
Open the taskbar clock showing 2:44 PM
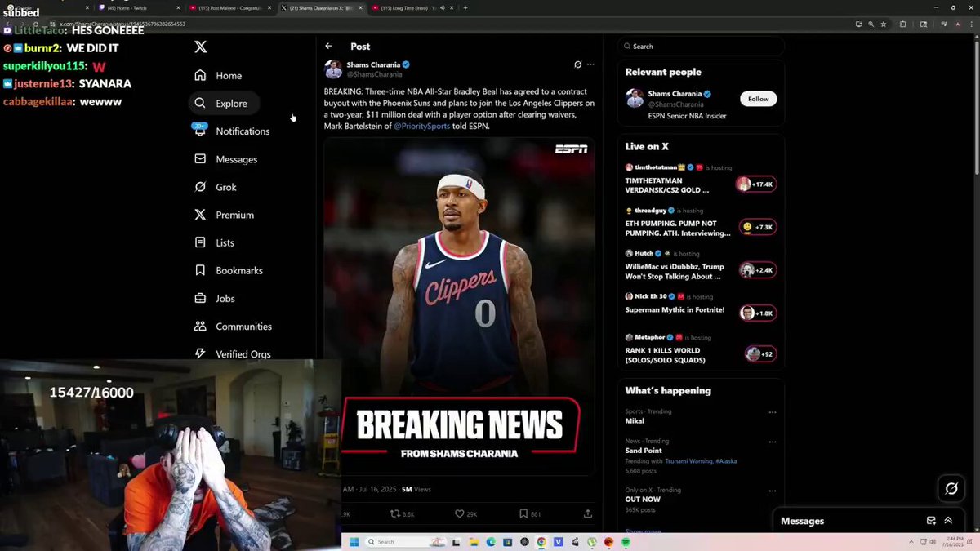(x=953, y=542)
